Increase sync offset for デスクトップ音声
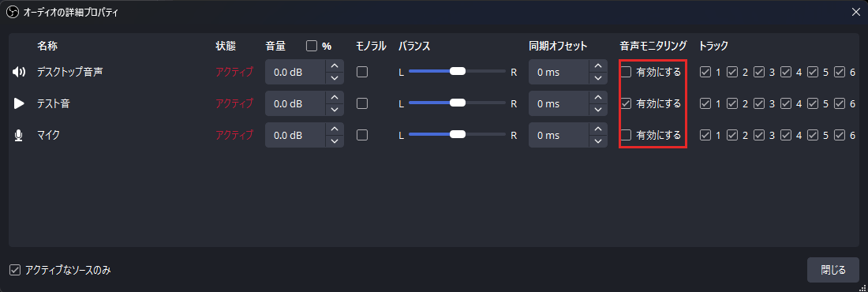868x292 pixels. point(597,66)
